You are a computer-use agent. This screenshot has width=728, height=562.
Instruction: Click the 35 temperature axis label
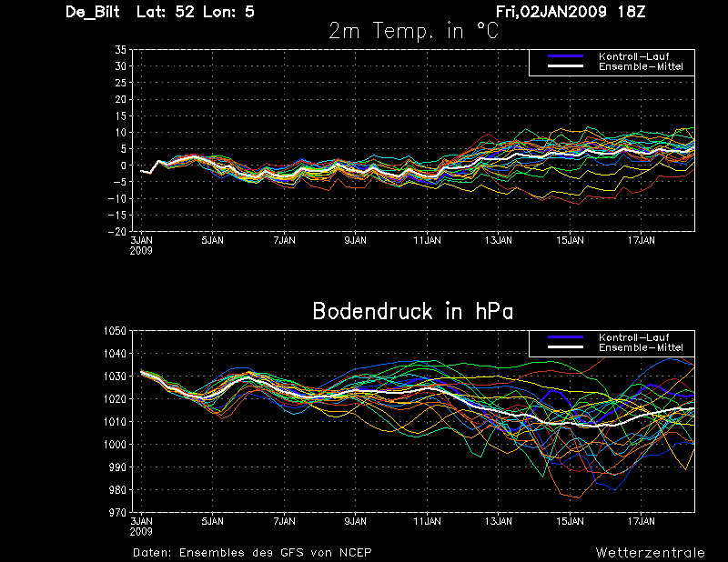(121, 50)
